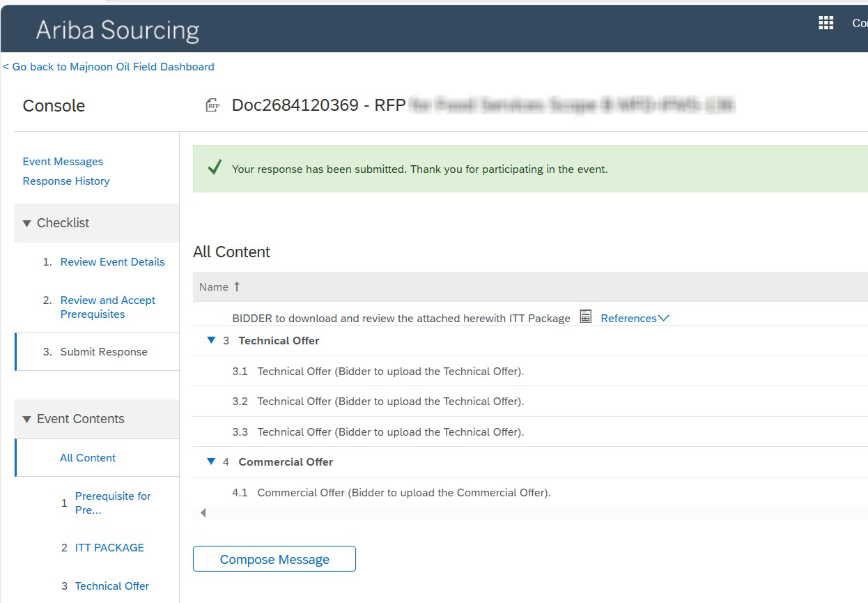Collapse the Checklist panel
The image size is (868, 603).
coord(27,223)
